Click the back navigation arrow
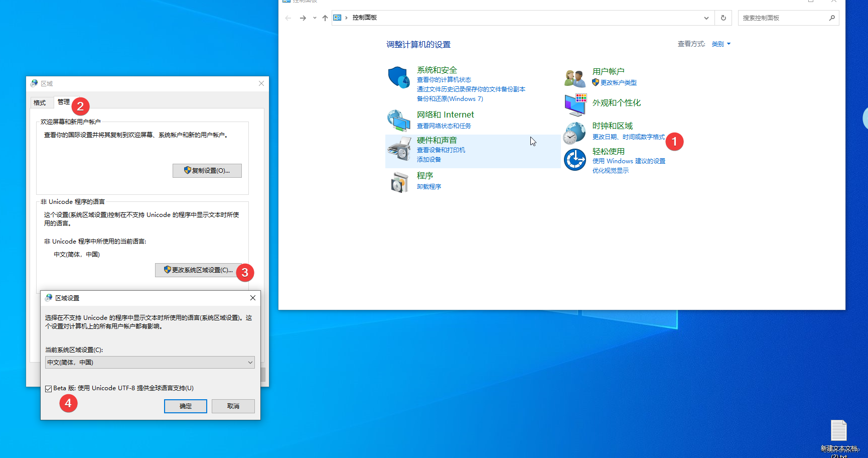 pyautogui.click(x=287, y=18)
